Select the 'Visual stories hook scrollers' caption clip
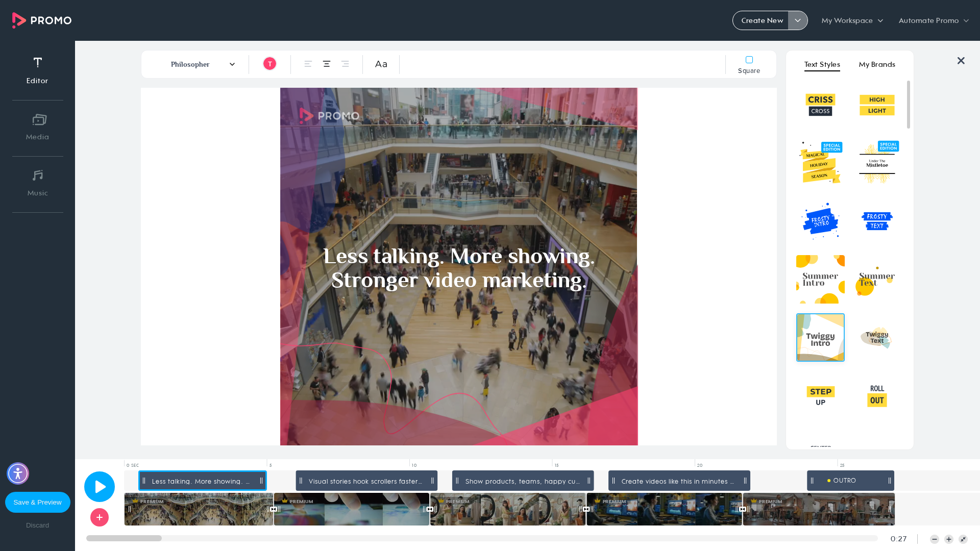 [x=366, y=481]
